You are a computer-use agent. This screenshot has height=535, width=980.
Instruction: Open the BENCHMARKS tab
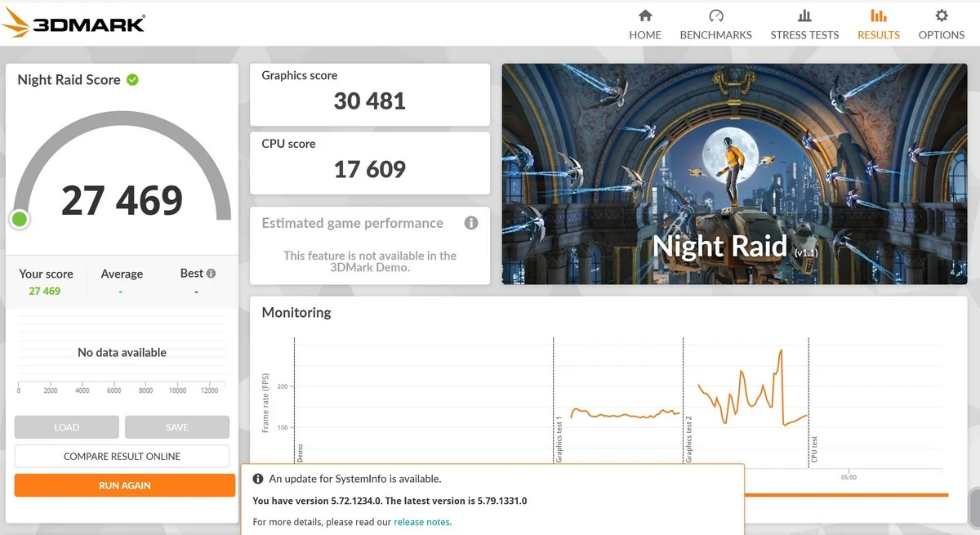[x=716, y=25]
